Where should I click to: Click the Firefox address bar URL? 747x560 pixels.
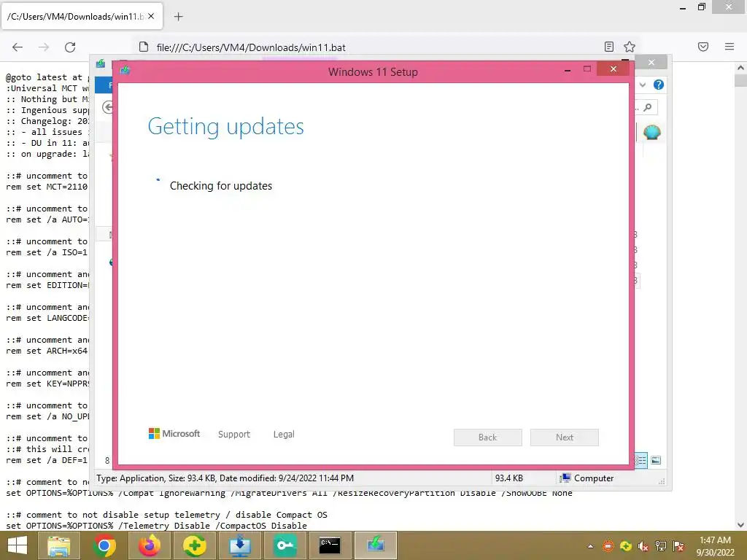tap(251, 47)
